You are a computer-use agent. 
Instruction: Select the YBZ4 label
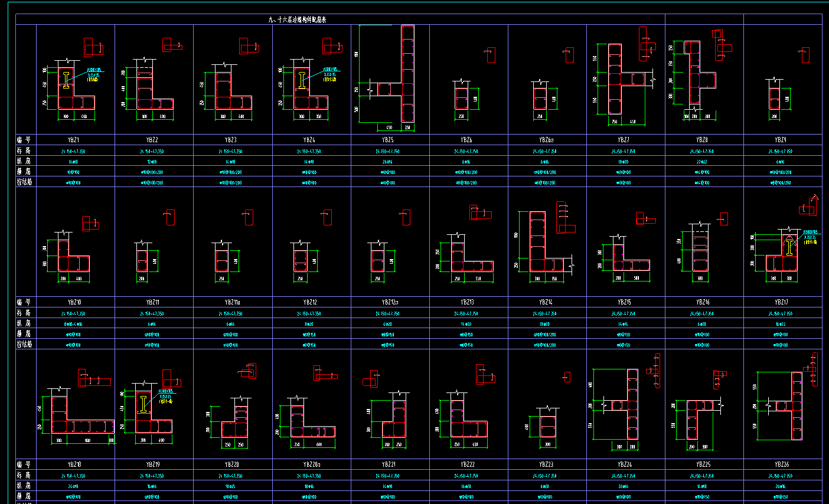point(309,140)
